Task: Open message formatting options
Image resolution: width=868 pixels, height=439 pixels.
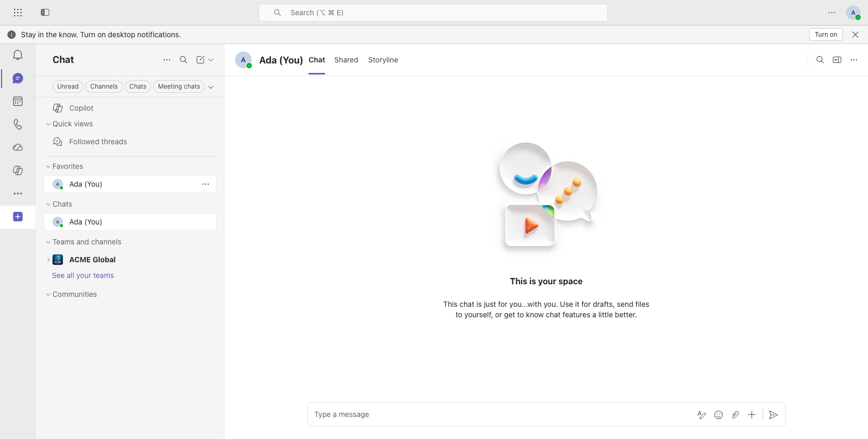Action: coord(702,415)
